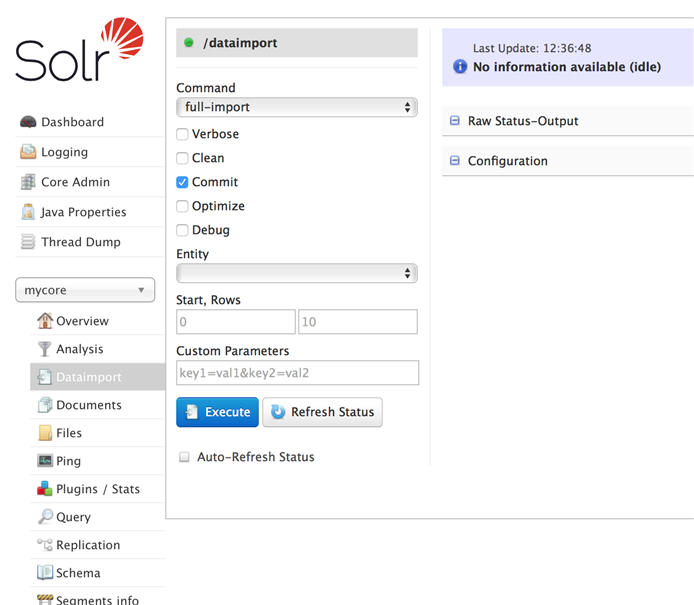This screenshot has width=694, height=605.
Task: Open the Entity dropdown
Action: (296, 273)
